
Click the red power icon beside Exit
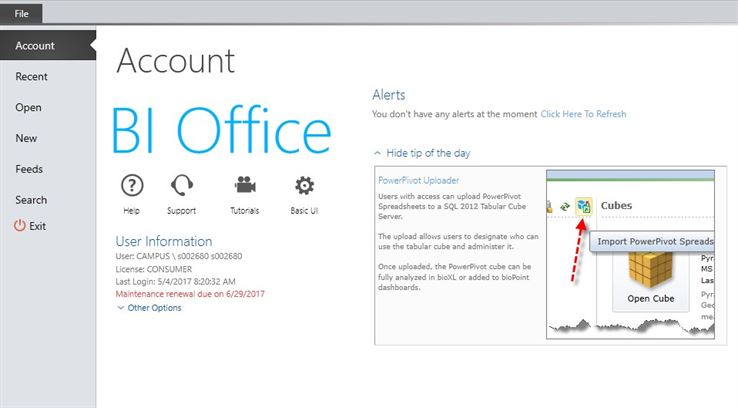(x=19, y=226)
